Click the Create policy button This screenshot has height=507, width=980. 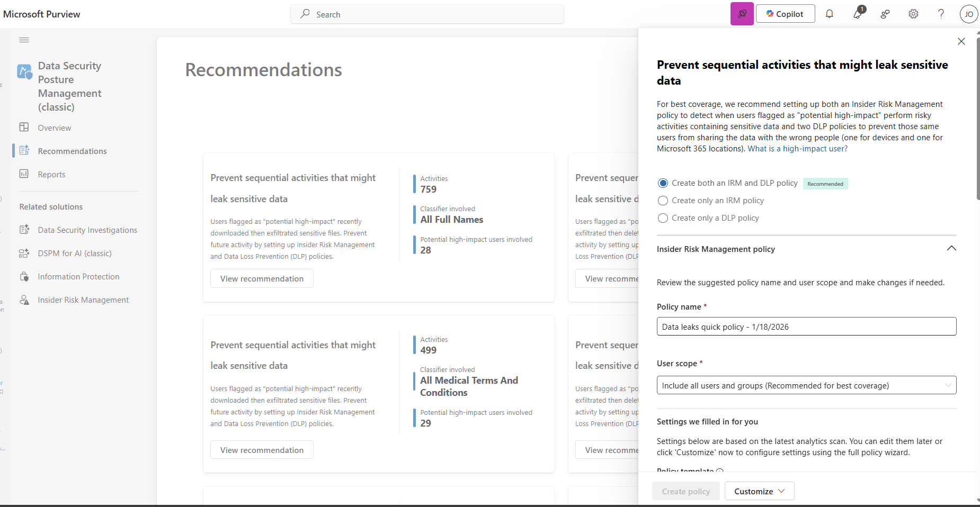[x=686, y=491]
